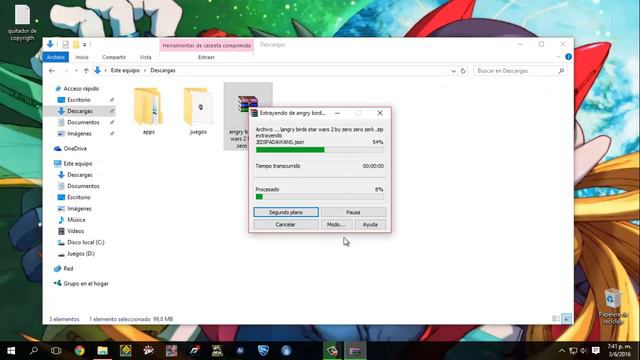Click the taskbar search icon
The width and height of the screenshot is (640, 360).
click(34, 351)
